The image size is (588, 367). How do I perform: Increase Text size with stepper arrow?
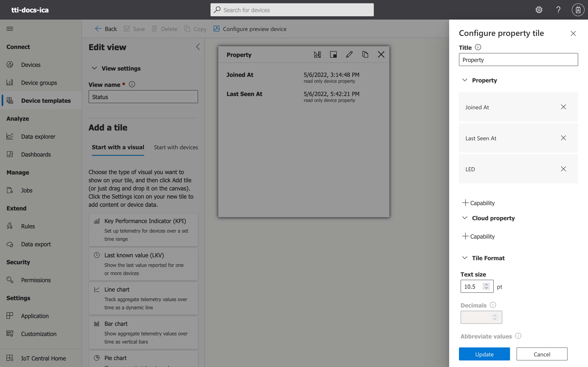point(486,284)
